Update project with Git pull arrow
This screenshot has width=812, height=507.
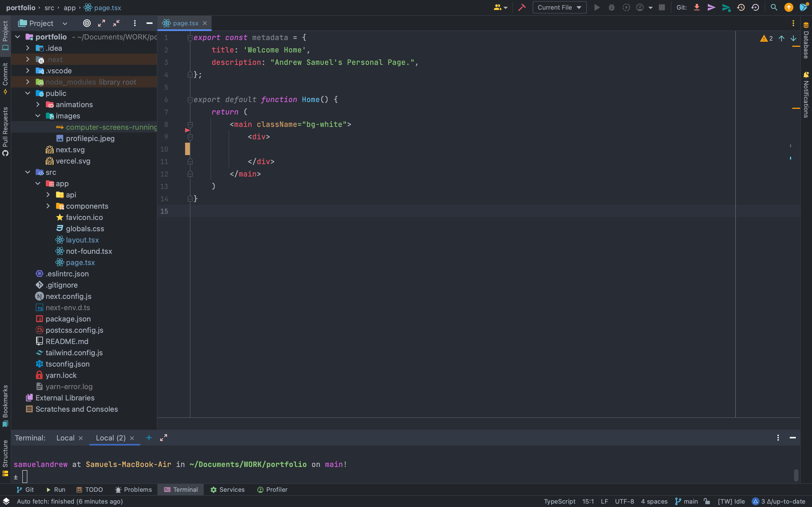[697, 7]
